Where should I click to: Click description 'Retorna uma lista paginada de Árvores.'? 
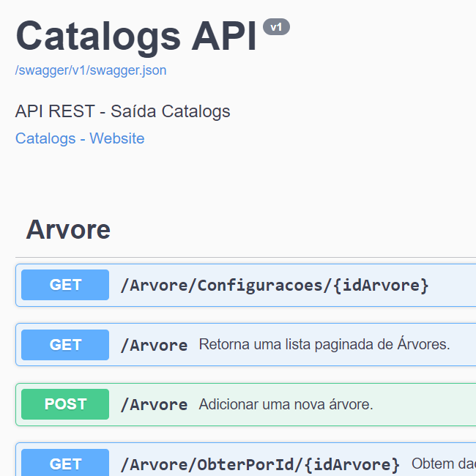click(x=324, y=344)
